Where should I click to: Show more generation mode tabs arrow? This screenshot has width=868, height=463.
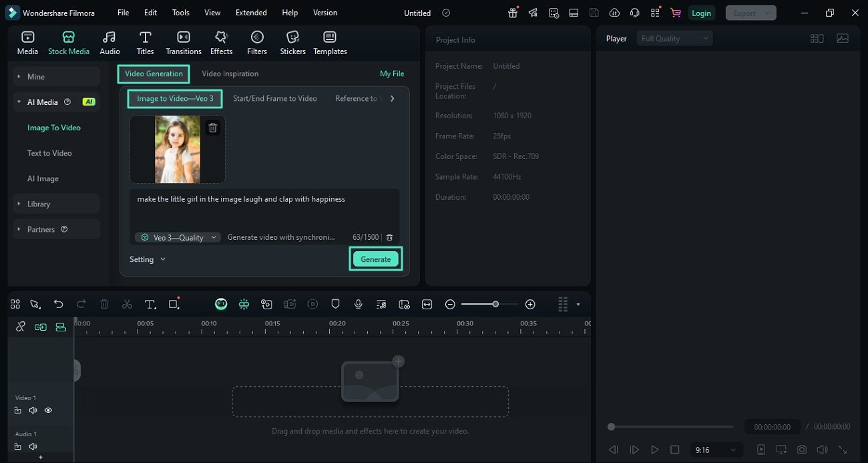click(392, 98)
